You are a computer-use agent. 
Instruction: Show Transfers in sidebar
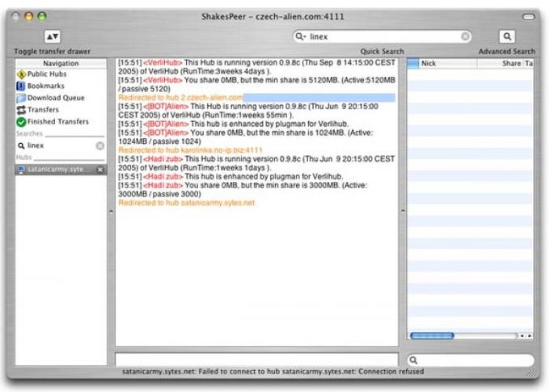43,110
